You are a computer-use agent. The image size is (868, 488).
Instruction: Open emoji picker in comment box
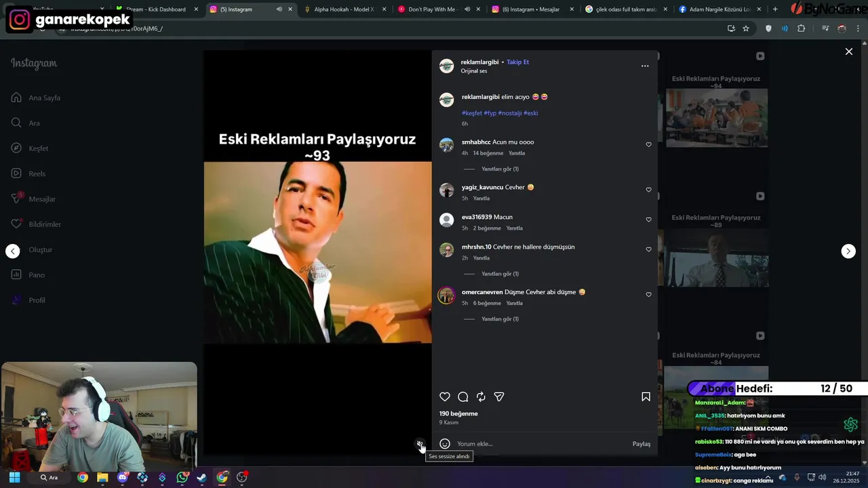(x=445, y=444)
